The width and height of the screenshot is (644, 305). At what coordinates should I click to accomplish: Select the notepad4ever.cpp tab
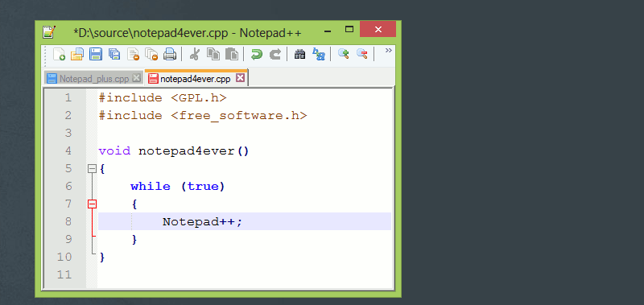(196, 78)
